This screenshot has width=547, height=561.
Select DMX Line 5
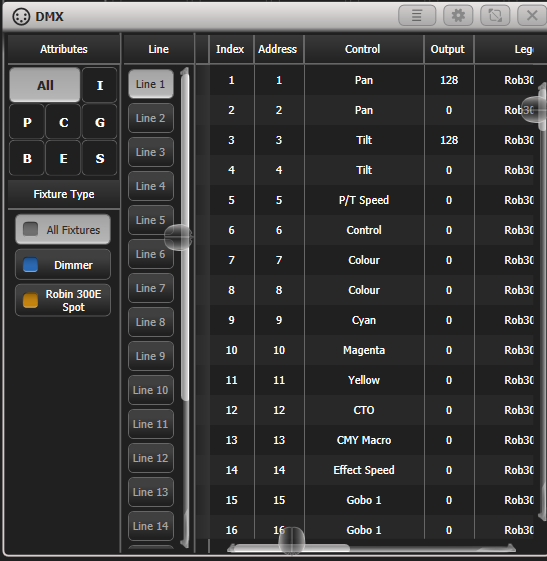(151, 220)
